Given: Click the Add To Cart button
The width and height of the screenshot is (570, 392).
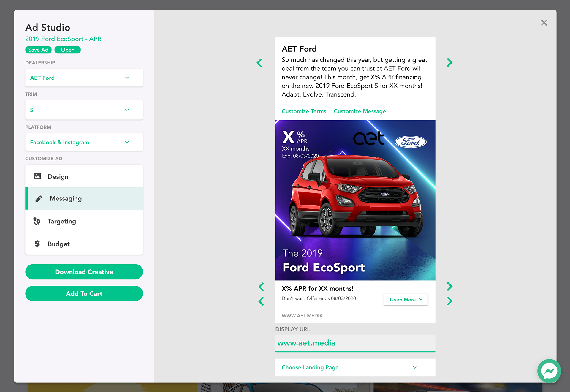Looking at the screenshot, I should [x=84, y=293].
